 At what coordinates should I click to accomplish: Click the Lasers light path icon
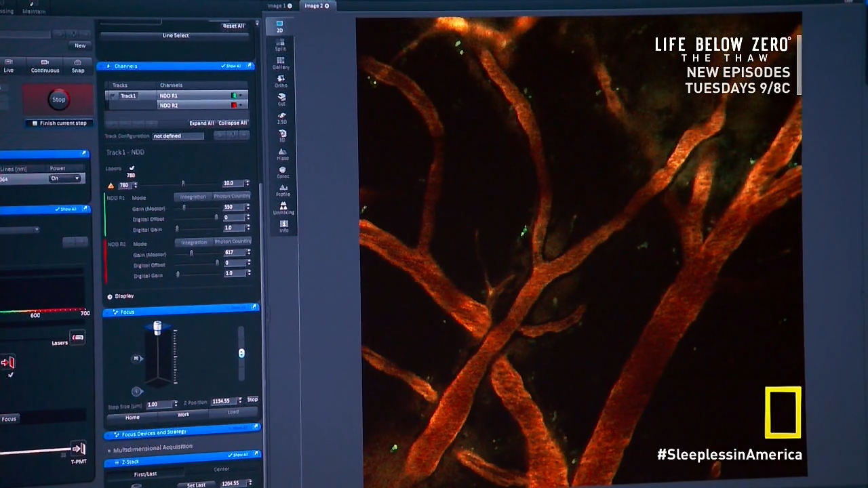point(77,338)
